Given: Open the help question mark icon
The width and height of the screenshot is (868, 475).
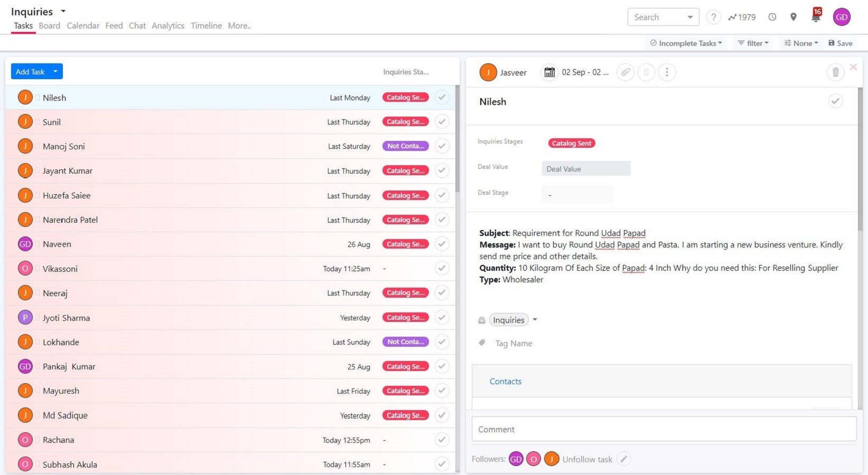Looking at the screenshot, I should (x=713, y=17).
